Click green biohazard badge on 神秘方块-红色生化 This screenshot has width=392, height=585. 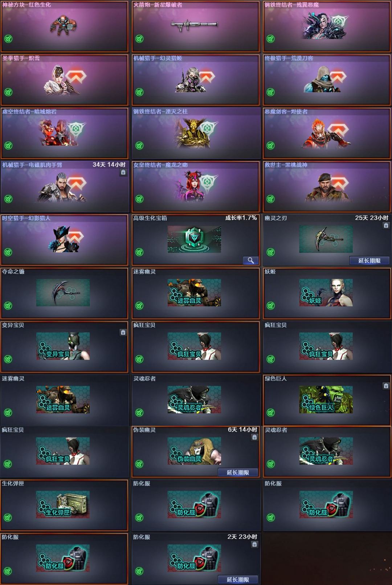click(x=8, y=38)
